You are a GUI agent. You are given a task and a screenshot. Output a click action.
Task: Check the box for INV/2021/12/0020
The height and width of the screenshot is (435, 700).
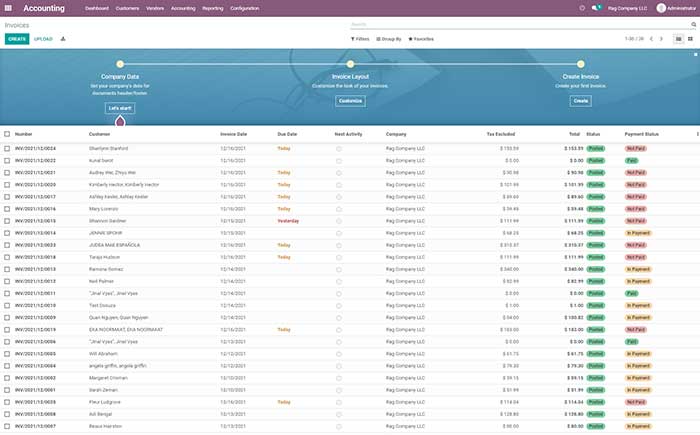click(7, 184)
